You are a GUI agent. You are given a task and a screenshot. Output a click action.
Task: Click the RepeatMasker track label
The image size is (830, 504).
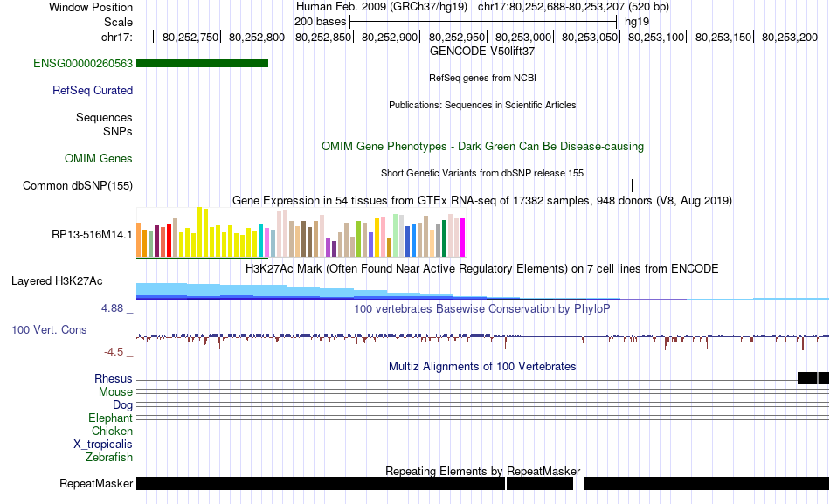point(96,483)
